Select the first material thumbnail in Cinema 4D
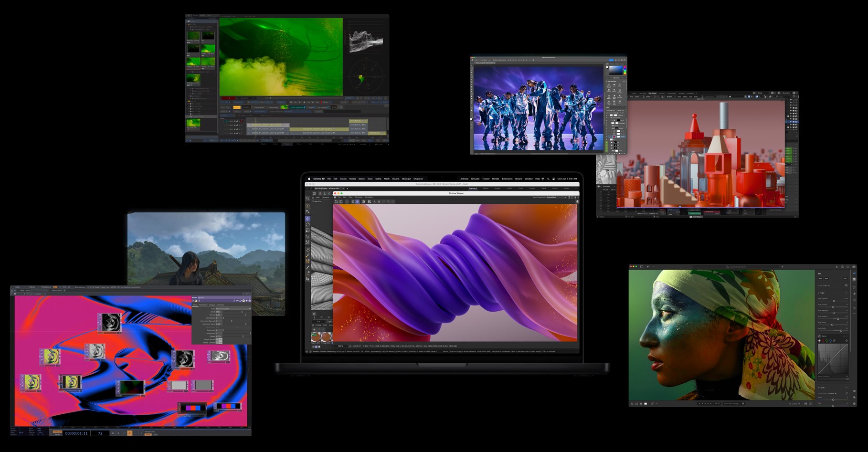Viewport: 868px width, 452px height. click(x=316, y=336)
